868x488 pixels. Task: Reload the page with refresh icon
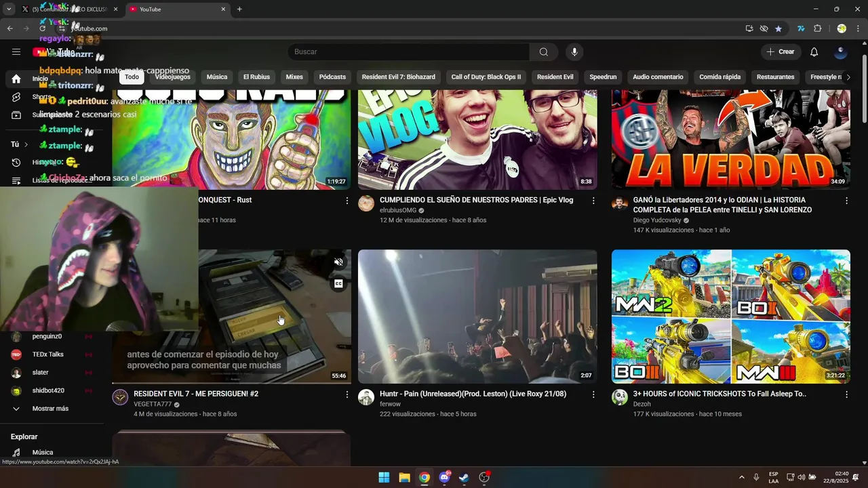coord(42,28)
